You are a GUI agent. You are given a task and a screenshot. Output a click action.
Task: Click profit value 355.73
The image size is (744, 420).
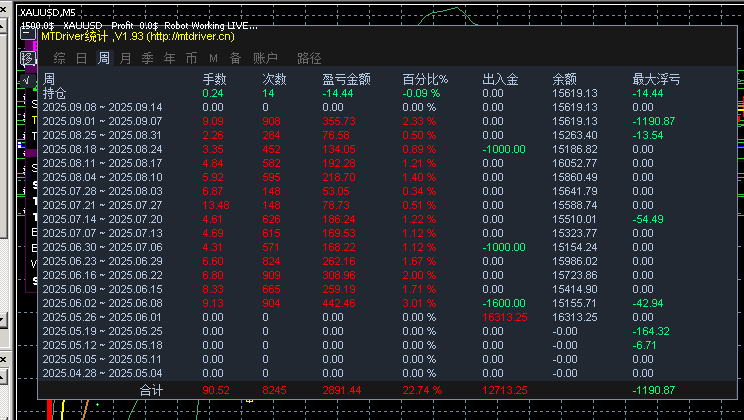339,121
